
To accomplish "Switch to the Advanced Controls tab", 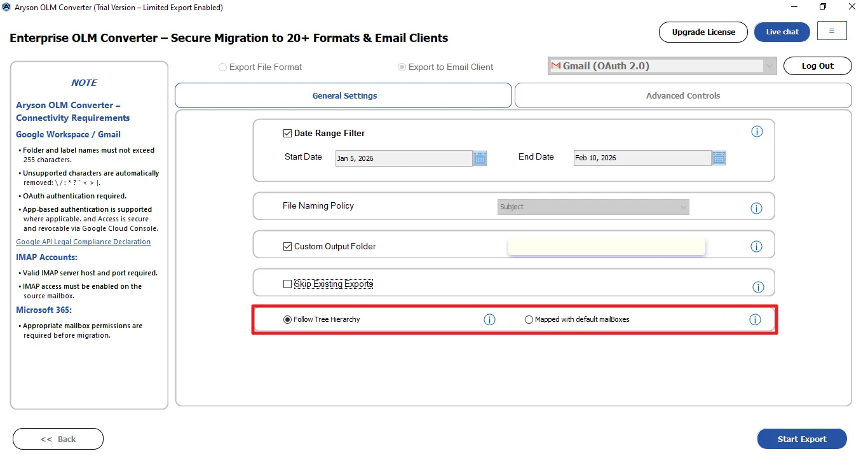I will click(x=682, y=96).
